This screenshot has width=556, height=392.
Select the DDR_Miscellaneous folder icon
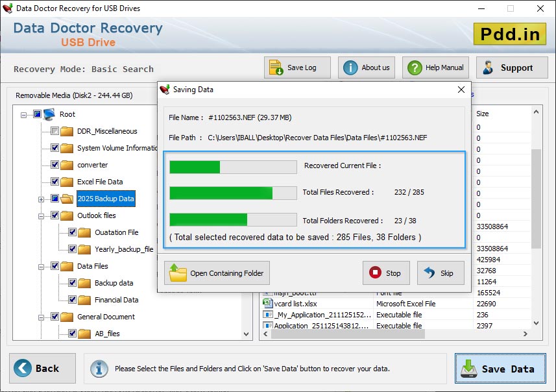[67, 131]
